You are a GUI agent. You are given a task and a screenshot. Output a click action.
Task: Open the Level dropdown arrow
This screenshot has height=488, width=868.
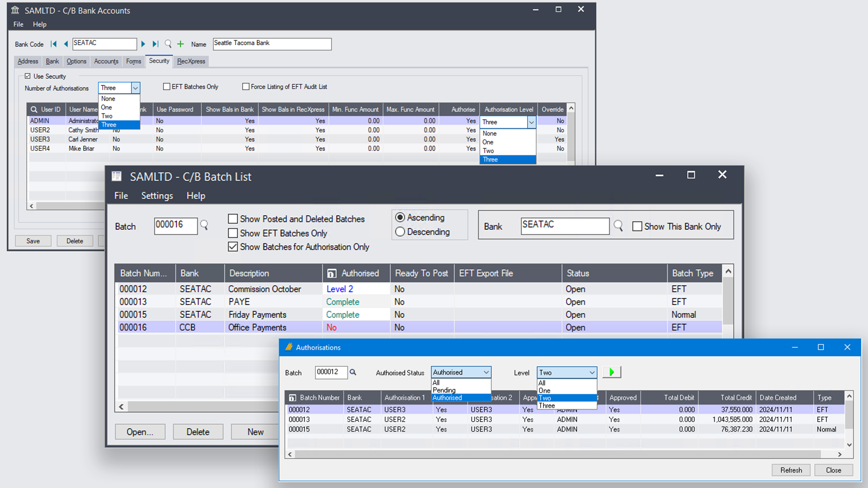click(592, 372)
